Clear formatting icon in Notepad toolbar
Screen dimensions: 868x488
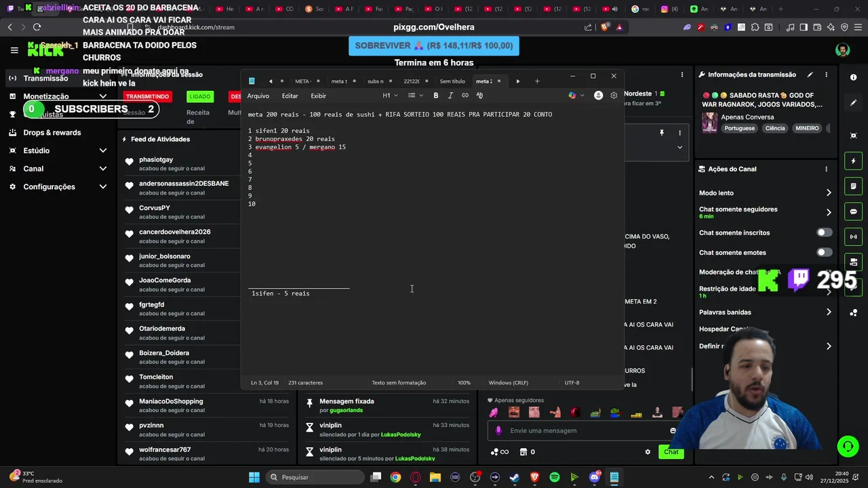click(x=479, y=96)
